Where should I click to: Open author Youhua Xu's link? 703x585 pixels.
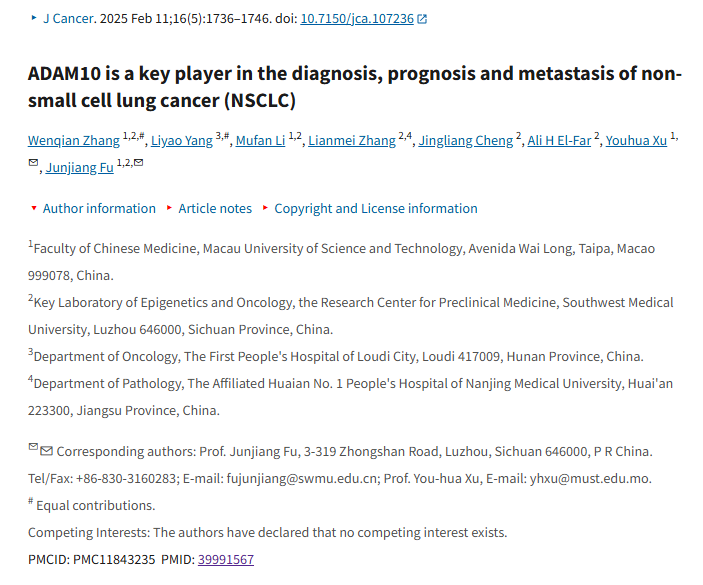[636, 140]
